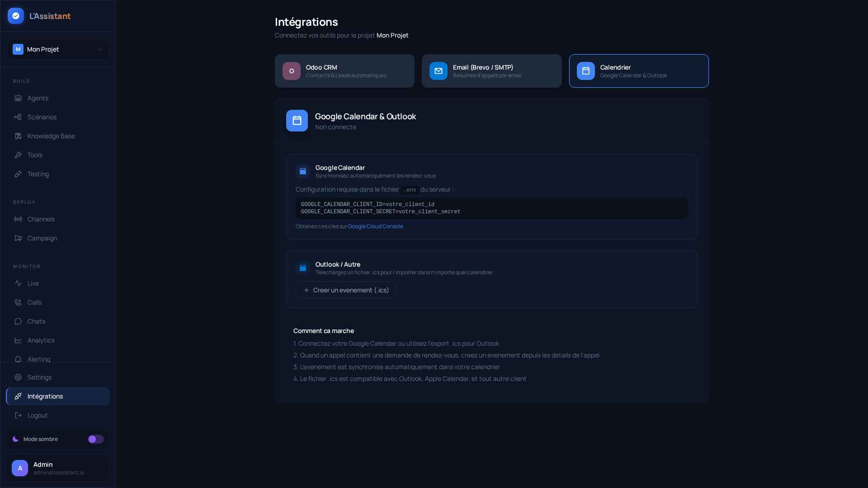Click Creer un evenement (.ics) button

click(346, 290)
